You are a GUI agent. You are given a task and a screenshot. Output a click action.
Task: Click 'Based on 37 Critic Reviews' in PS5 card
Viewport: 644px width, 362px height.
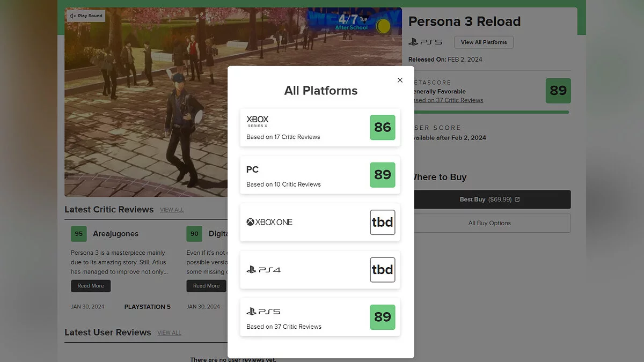[284, 327]
